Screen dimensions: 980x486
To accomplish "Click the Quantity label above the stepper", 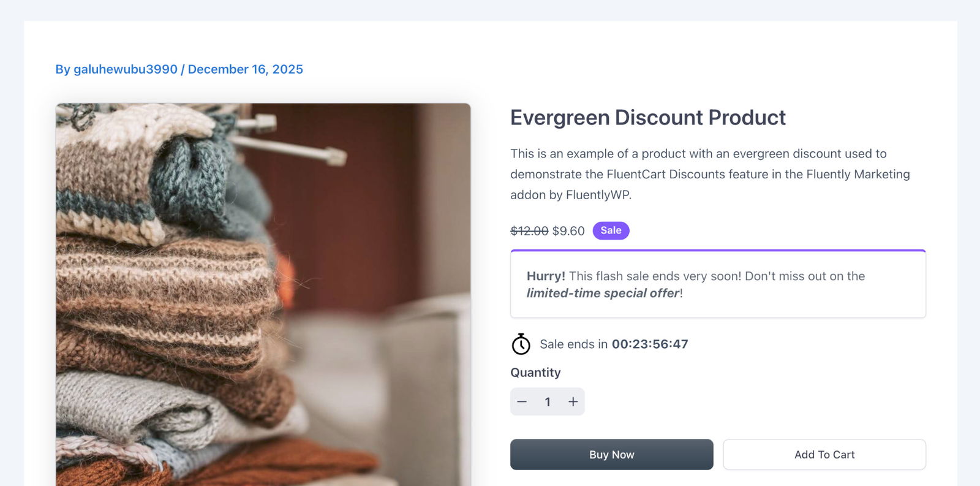I will (x=535, y=372).
